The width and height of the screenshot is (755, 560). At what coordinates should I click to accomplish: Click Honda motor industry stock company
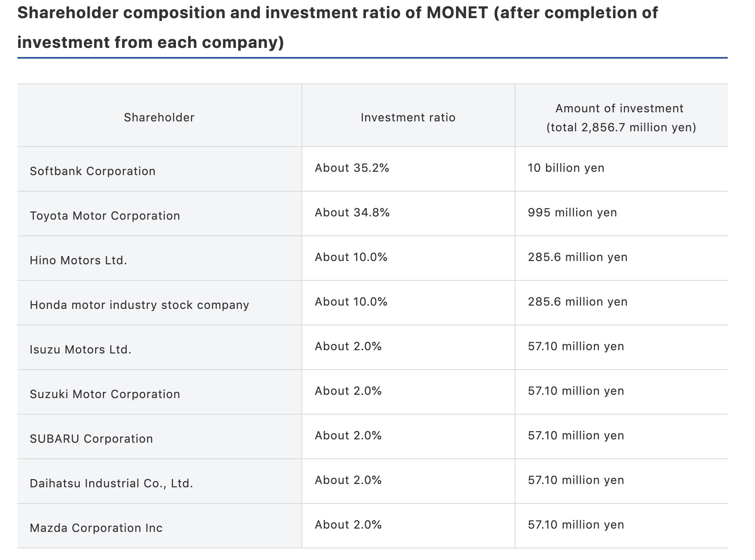140,305
